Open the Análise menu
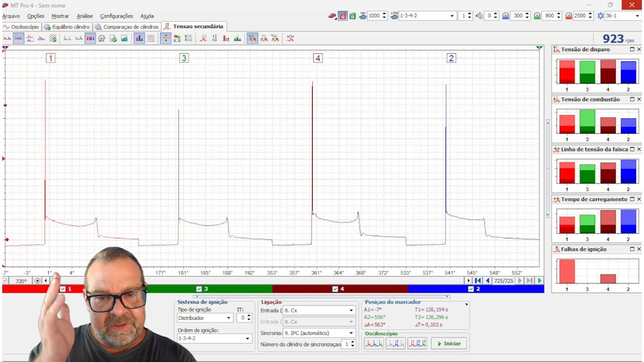The width and height of the screenshot is (644, 362). (85, 16)
